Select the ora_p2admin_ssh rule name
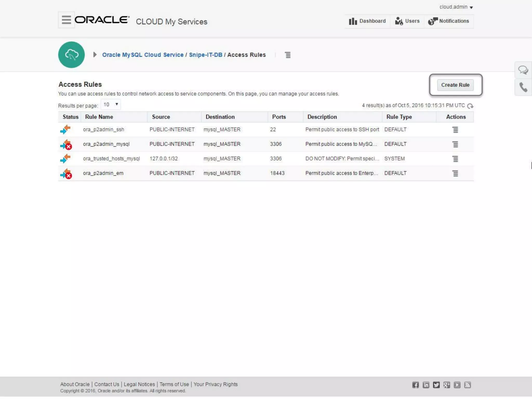Viewport: 532px width, 399px height. click(103, 129)
